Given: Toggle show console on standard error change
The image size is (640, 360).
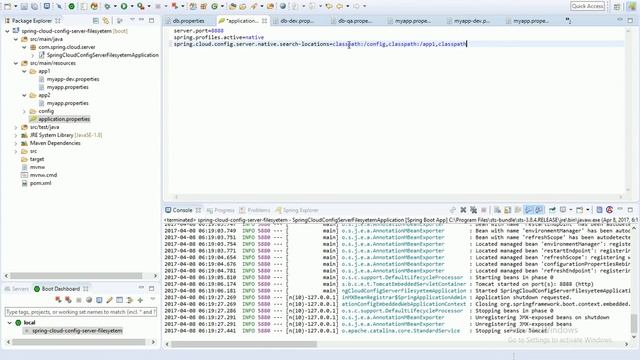Looking at the screenshot, I should click(x=539, y=210).
